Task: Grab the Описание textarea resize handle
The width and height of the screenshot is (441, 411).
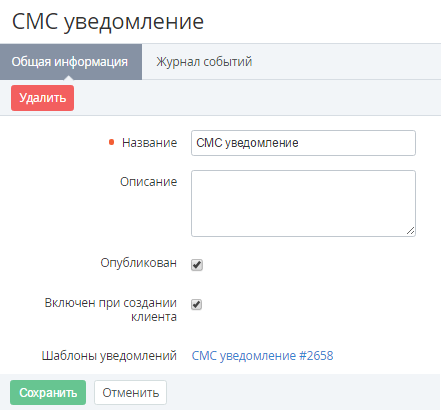Action: 411,231
